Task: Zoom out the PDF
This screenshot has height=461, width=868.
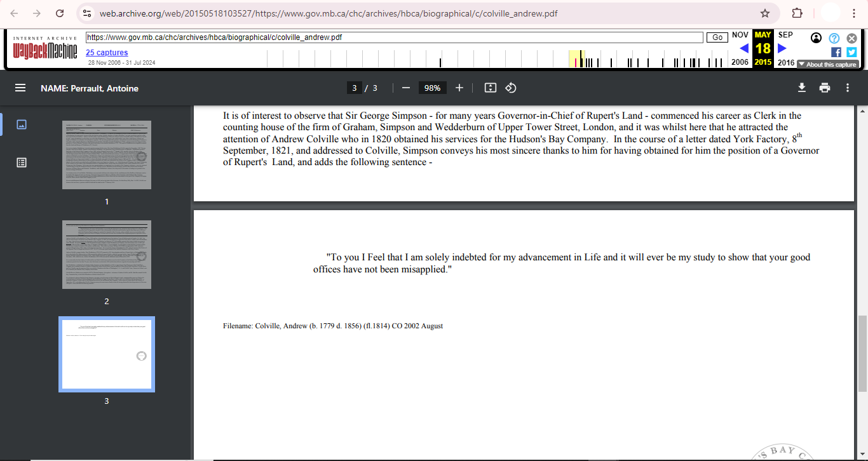Action: (406, 88)
